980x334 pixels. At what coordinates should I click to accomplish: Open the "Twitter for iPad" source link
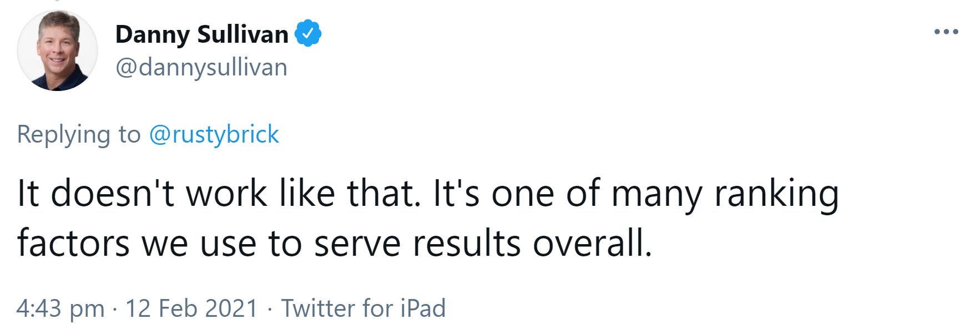coord(363,308)
